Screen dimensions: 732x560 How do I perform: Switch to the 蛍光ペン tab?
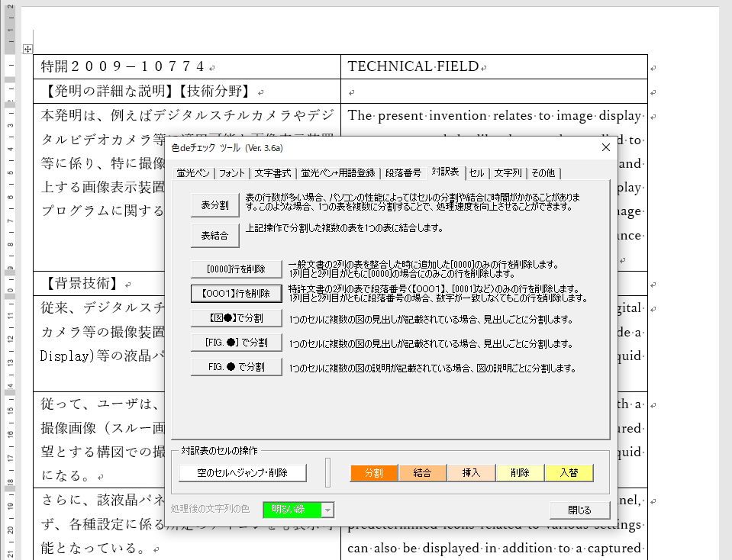click(192, 172)
